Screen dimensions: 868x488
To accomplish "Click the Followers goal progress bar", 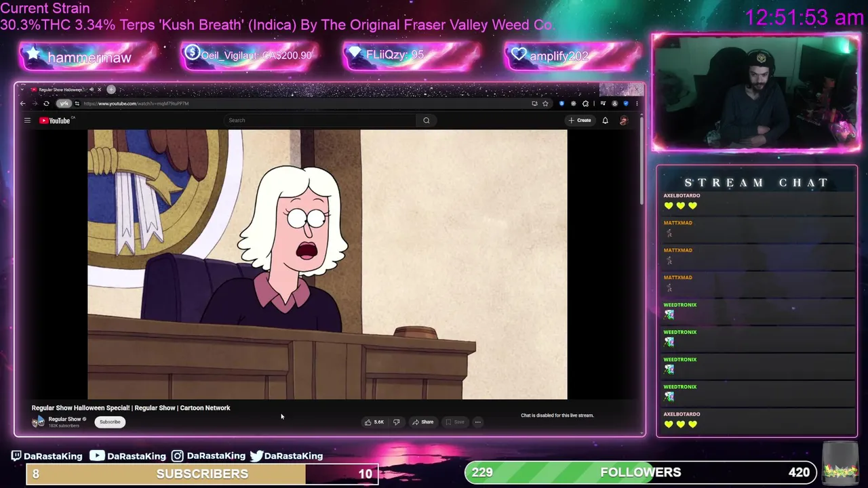I will (x=640, y=472).
